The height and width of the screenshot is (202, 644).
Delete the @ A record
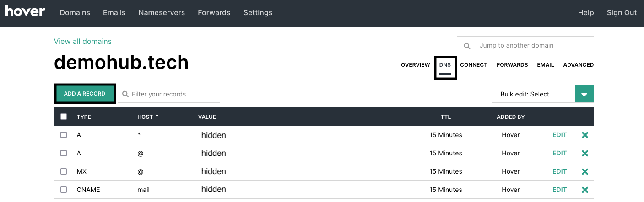point(584,154)
